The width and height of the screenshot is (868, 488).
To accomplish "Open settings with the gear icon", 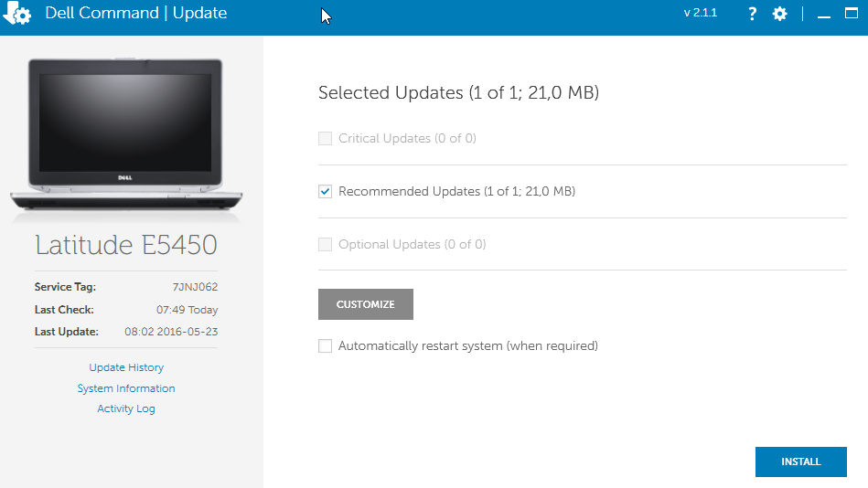I will [x=779, y=14].
